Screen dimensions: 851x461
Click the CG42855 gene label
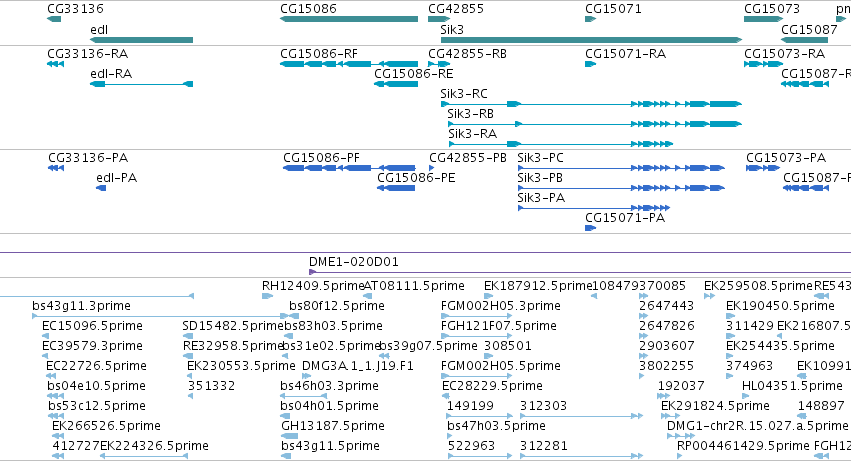point(456,9)
